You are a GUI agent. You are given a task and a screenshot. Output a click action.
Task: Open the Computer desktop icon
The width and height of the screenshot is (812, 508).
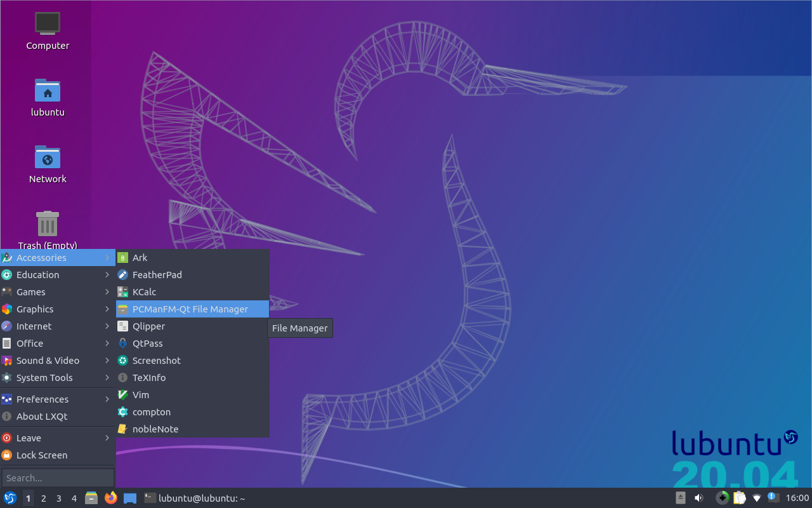point(47,25)
